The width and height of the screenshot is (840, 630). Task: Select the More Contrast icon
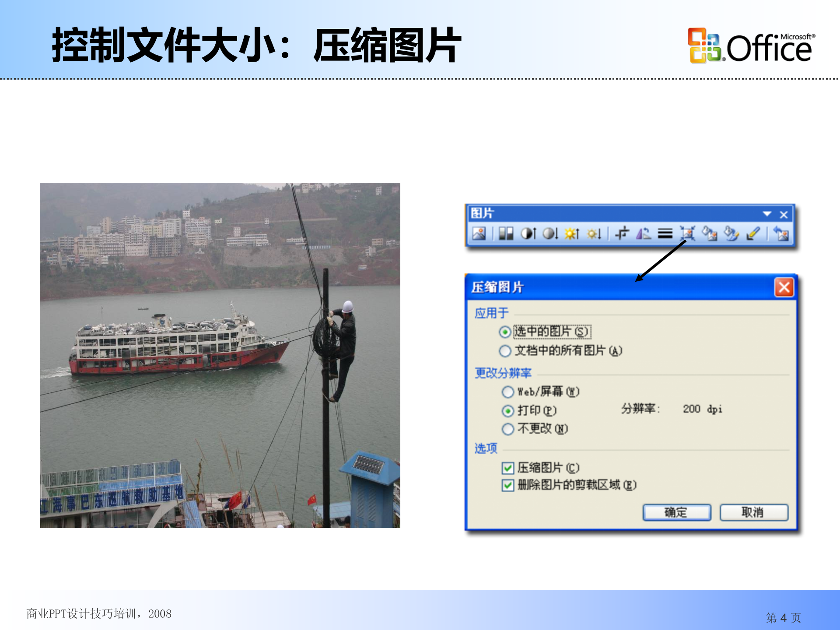point(529,233)
